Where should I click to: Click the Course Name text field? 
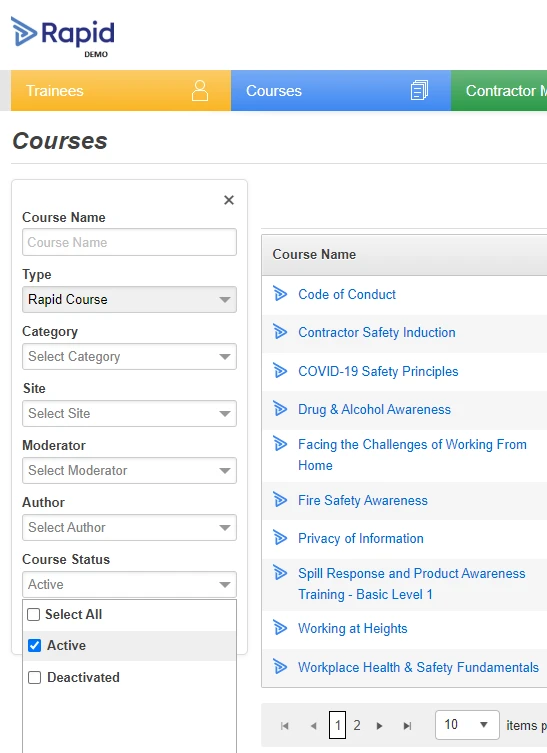[x=129, y=242]
